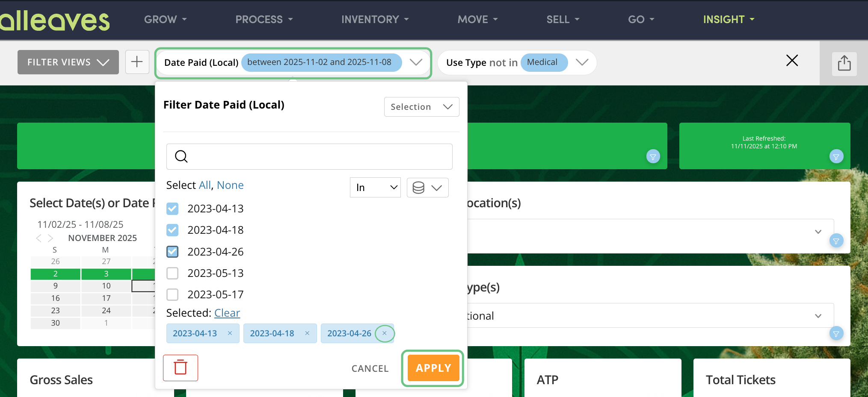Click the Medical filter value pill
This screenshot has width=868, height=397.
tap(544, 62)
